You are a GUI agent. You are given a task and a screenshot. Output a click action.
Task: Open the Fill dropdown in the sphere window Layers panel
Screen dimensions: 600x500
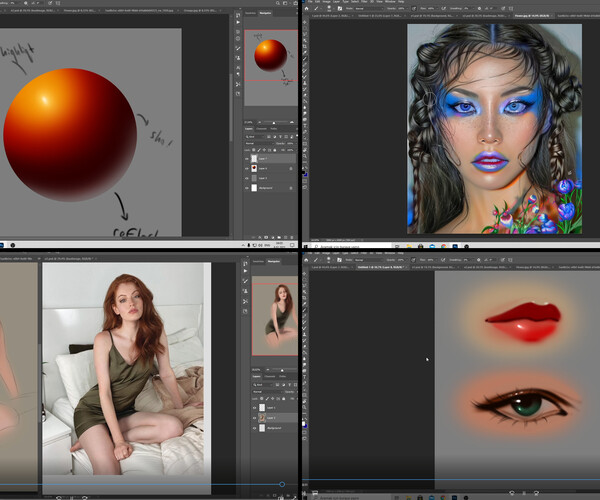click(x=290, y=150)
